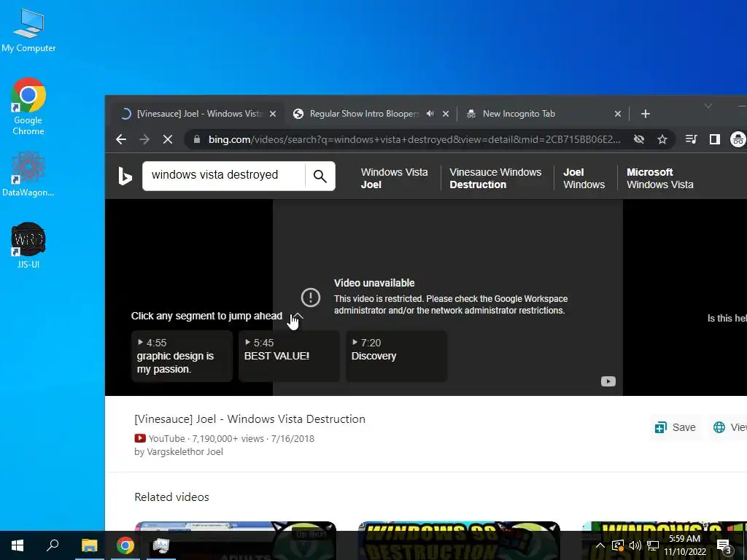Collapse the segment list chevron
Image resolution: width=747 pixels, height=560 pixels.
click(298, 316)
